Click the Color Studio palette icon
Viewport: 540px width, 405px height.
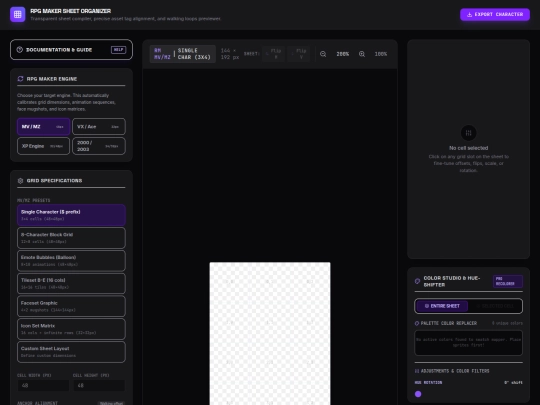point(417,281)
